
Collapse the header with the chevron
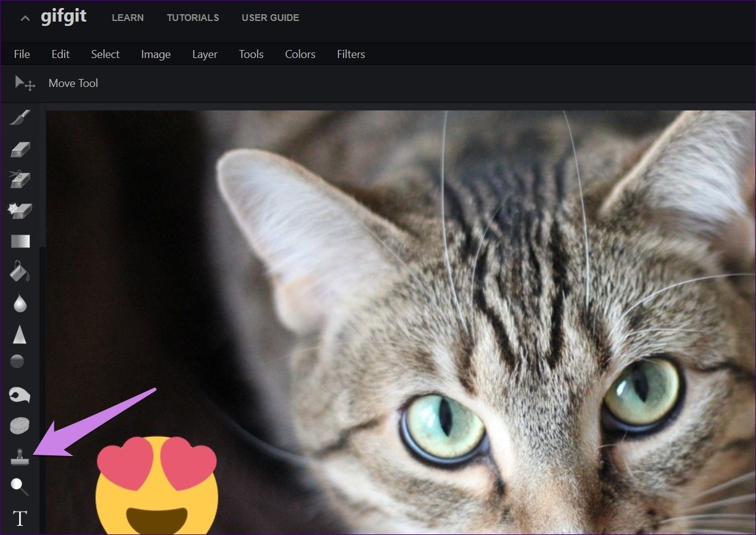[25, 18]
